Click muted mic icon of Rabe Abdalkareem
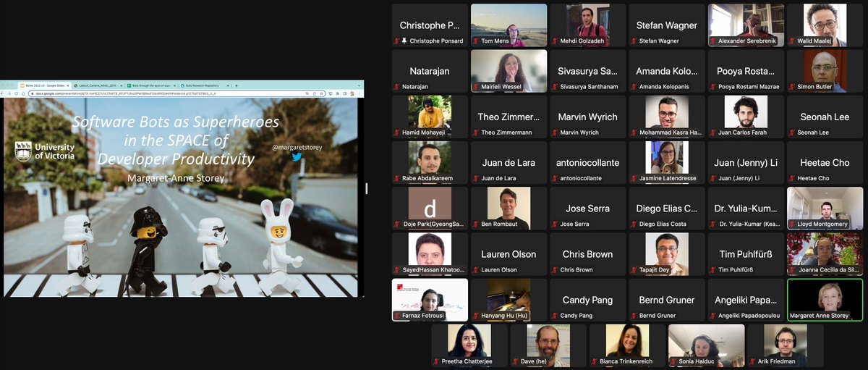Screen dimensions: 868x370 [396, 178]
